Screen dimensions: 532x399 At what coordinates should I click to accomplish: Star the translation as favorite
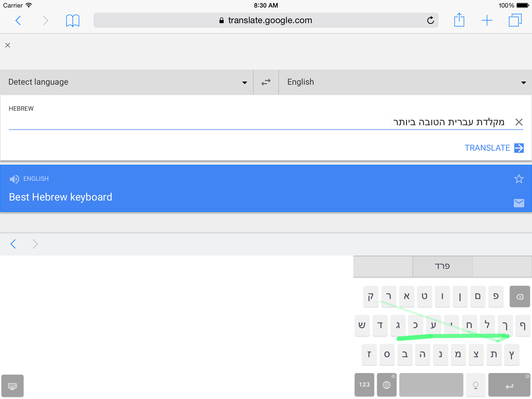[519, 179]
